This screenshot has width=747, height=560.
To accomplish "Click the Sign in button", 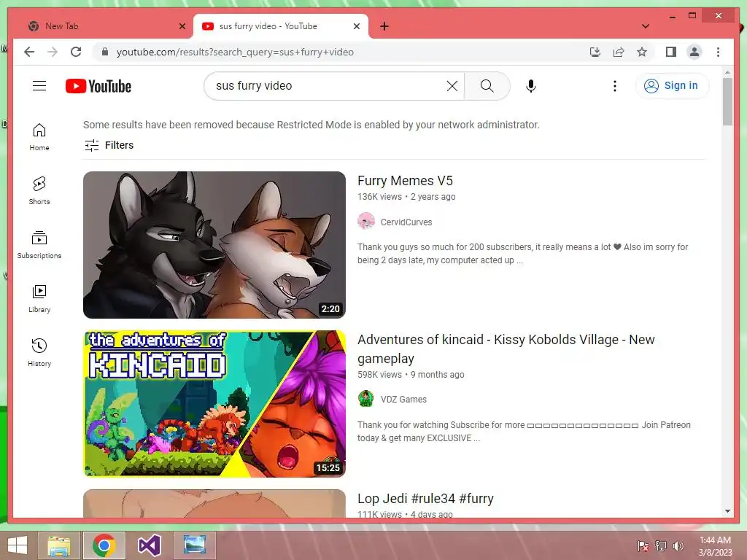I will click(672, 86).
